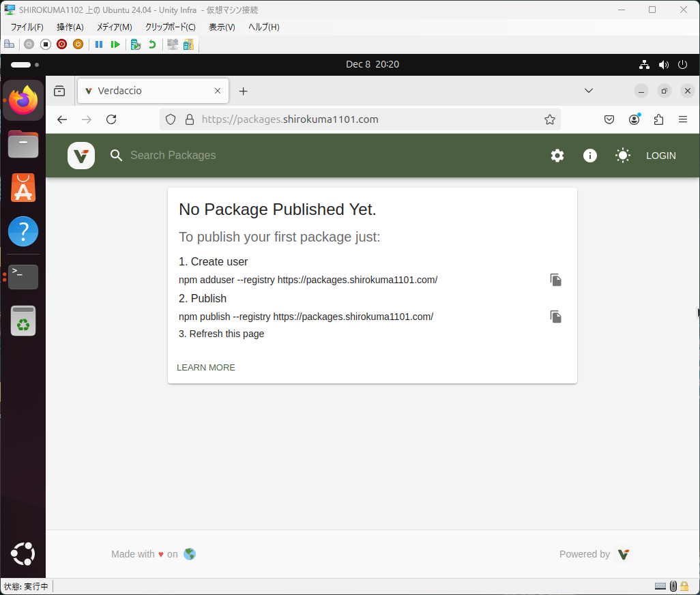Click the Search Packages field
700x595 pixels.
(x=173, y=156)
